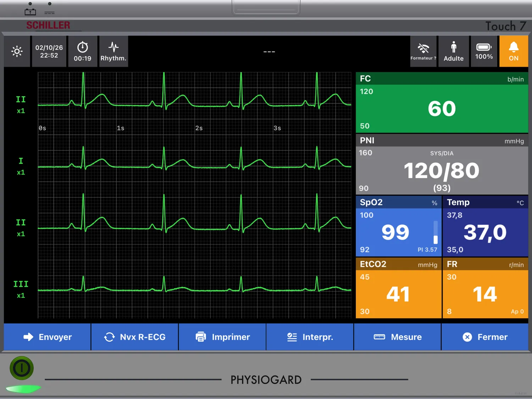
Task: Click the EtCO2 upper limit 45
Action: coord(365,277)
